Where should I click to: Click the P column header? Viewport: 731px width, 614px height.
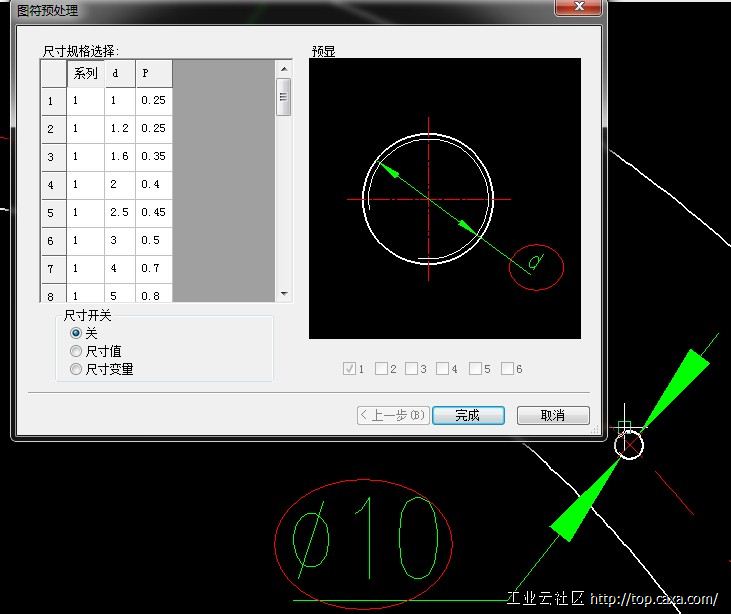point(154,74)
